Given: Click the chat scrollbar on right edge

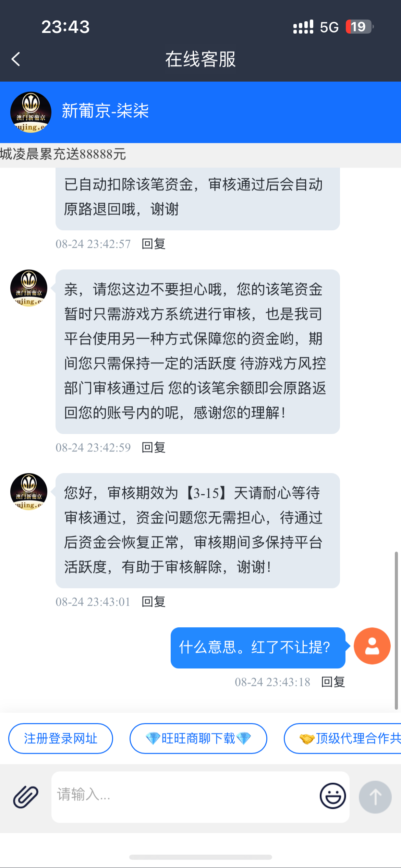Looking at the screenshot, I should (x=396, y=631).
